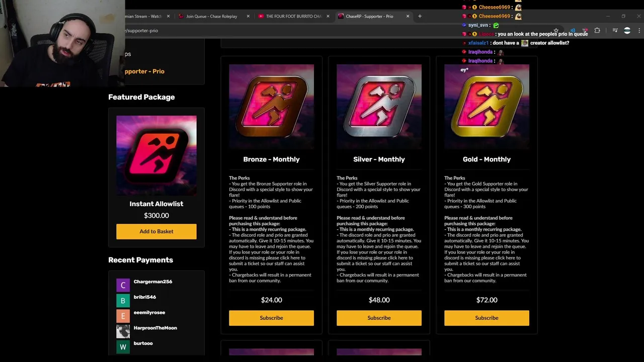The width and height of the screenshot is (644, 362).
Task: Close the ChaseRP Supporter Prio tab
Action: point(408,16)
